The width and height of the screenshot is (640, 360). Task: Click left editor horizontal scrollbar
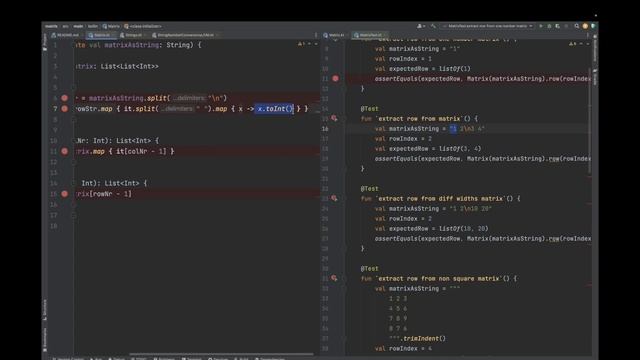(x=222, y=354)
